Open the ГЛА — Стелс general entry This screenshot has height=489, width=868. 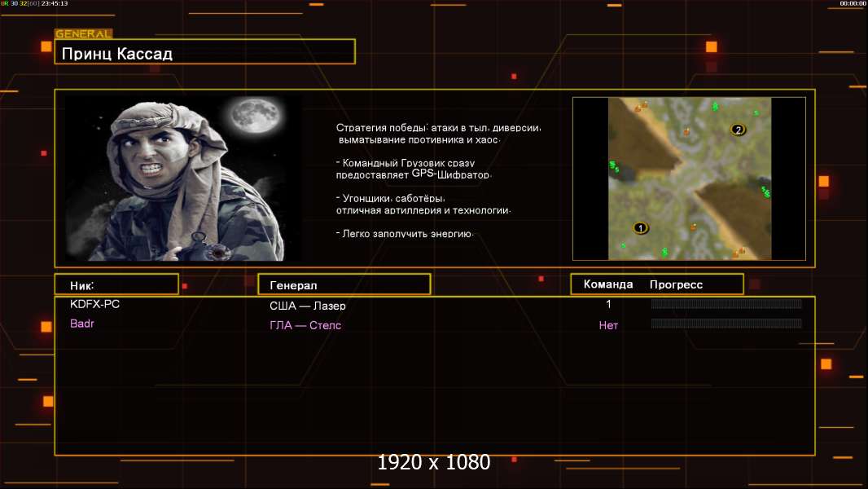tap(305, 325)
